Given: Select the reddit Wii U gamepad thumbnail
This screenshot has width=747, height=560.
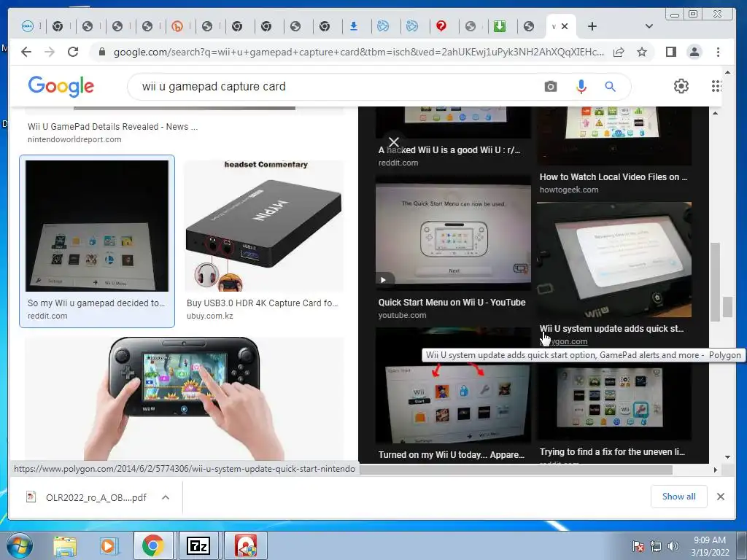Looking at the screenshot, I should coord(97,226).
